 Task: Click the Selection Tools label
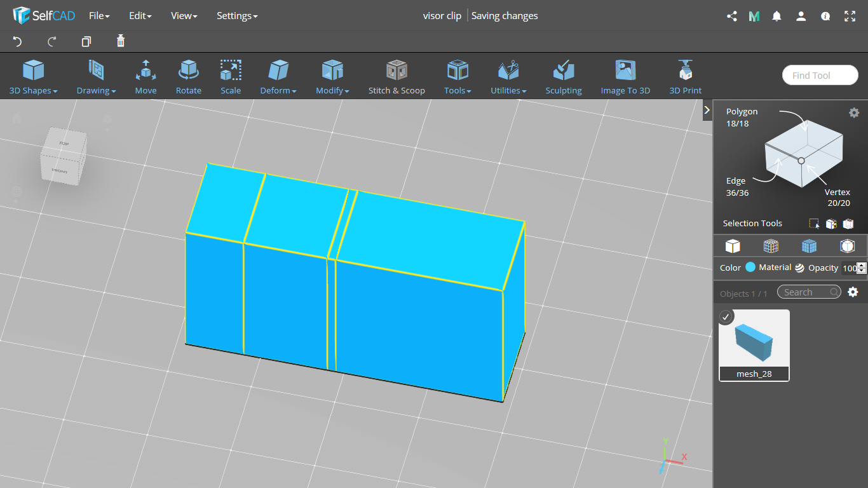(752, 224)
